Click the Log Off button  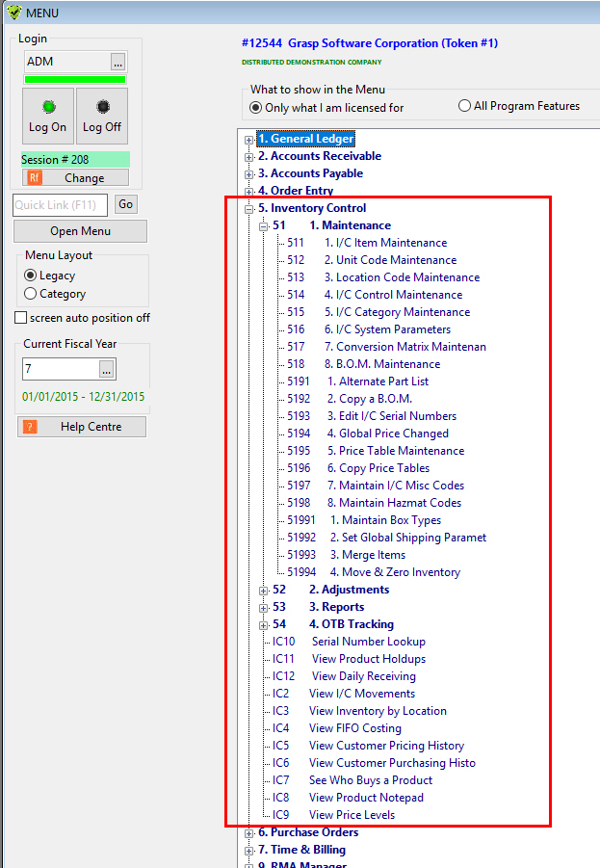[102, 117]
